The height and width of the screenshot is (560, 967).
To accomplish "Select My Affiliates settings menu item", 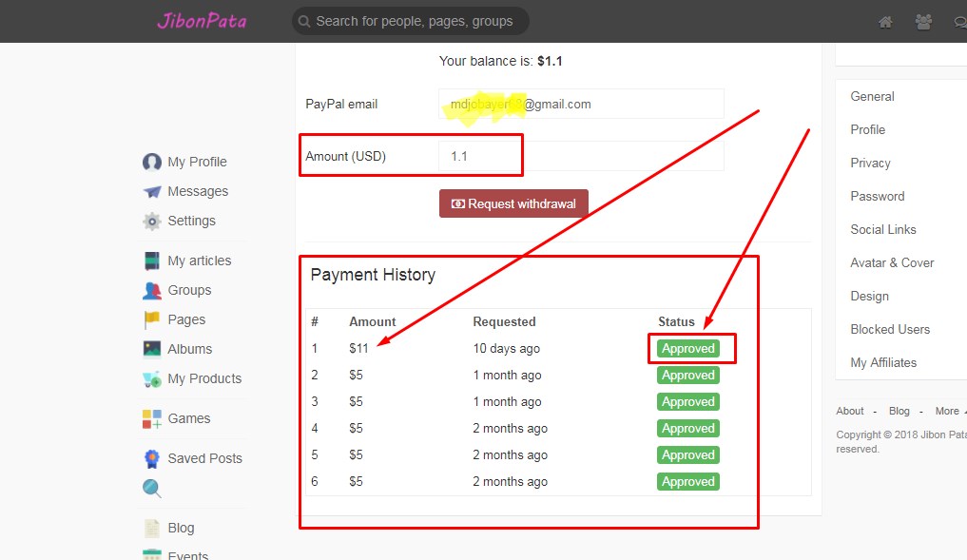I will (x=883, y=362).
